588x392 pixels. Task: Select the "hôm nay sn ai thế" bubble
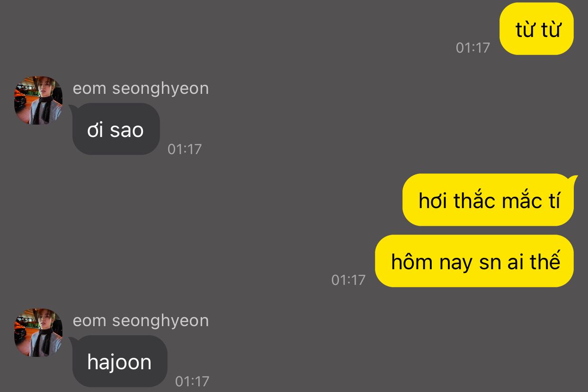click(474, 261)
